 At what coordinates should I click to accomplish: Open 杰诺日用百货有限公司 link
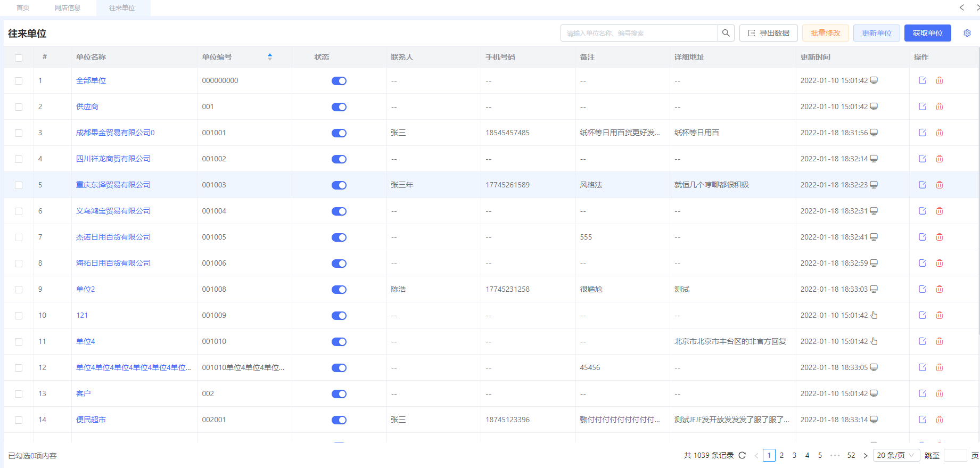point(113,237)
